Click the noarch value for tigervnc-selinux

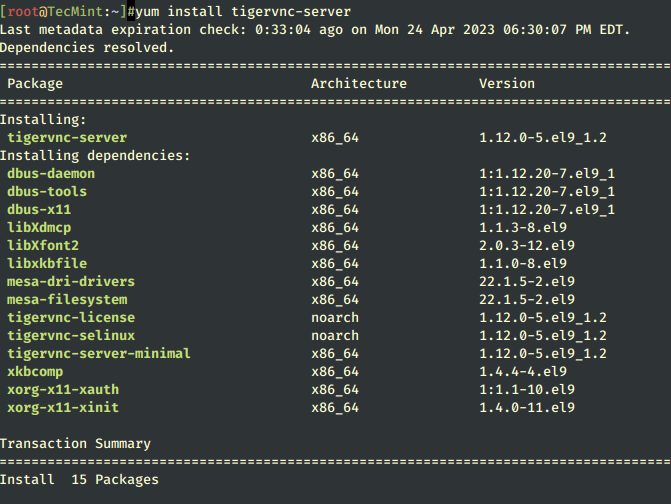click(335, 335)
